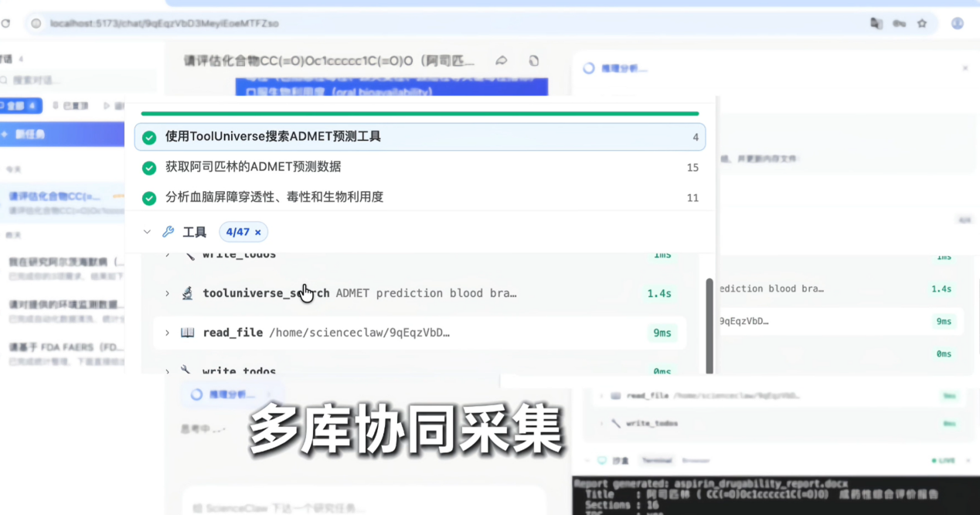Click the copy icon beside the chat title
980x515 pixels.
pyautogui.click(x=533, y=60)
